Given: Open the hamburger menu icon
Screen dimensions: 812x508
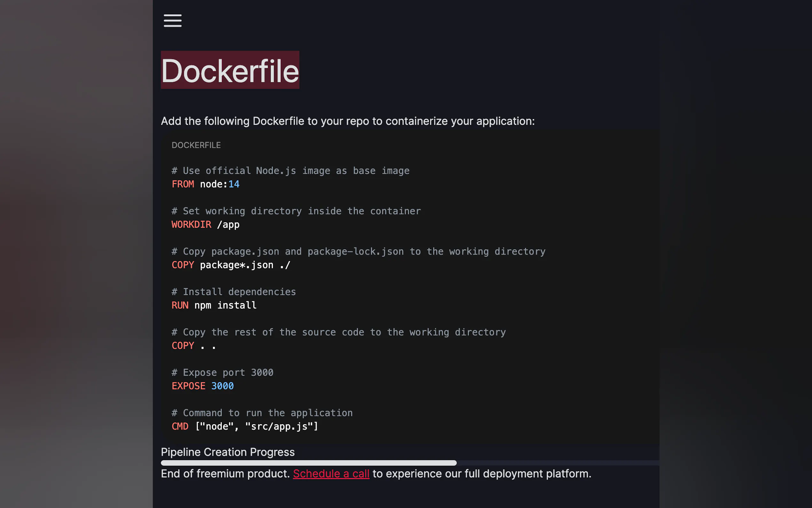Looking at the screenshot, I should pos(173,20).
